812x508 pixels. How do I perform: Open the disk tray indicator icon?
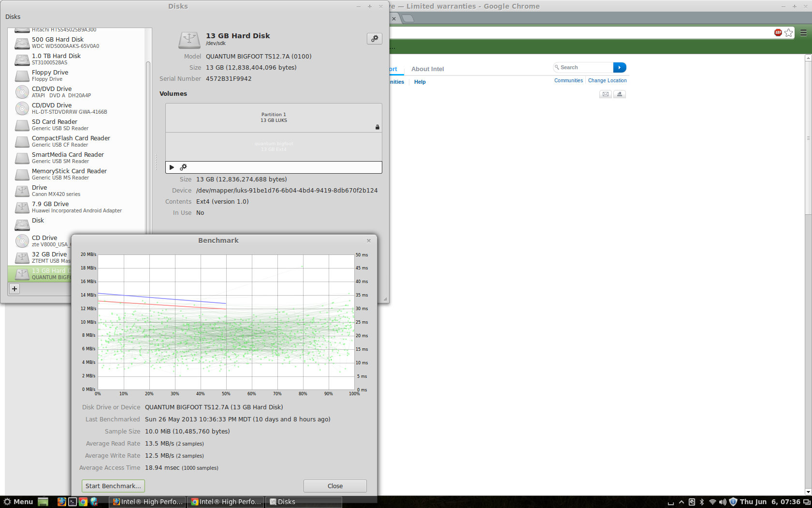click(x=692, y=502)
